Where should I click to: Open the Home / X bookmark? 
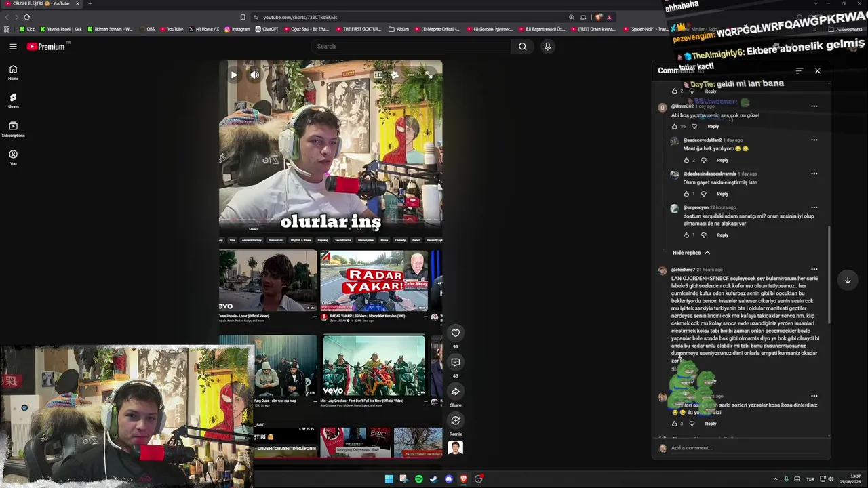pyautogui.click(x=203, y=29)
